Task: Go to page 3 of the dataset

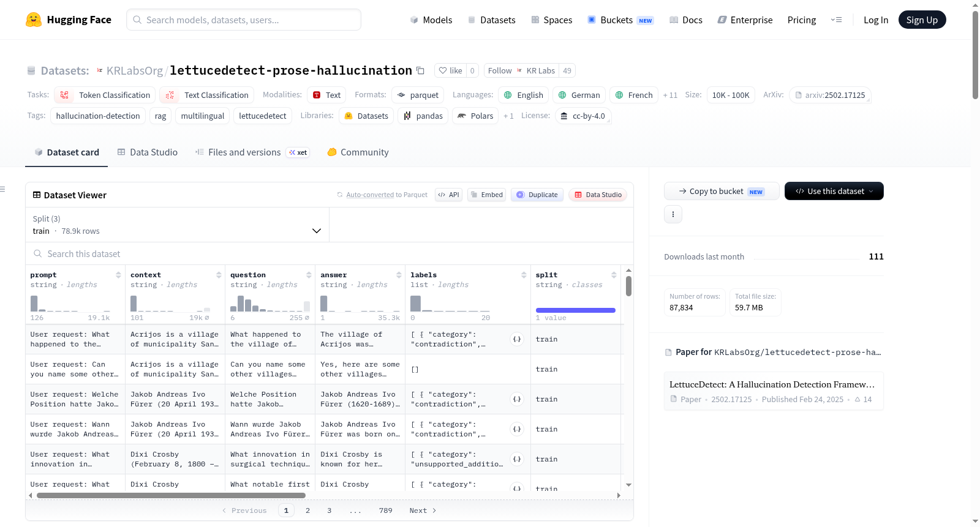Action: 329,510
